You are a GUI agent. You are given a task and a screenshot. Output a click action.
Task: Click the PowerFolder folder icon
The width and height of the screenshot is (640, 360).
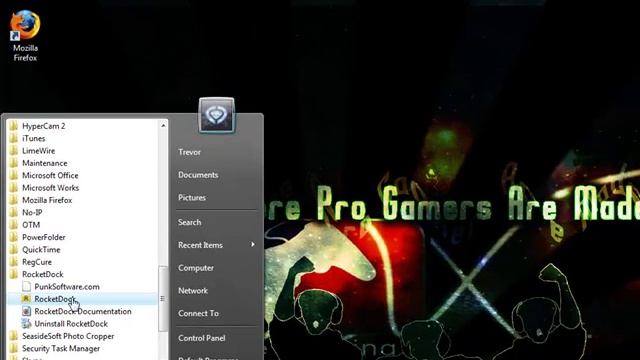coord(13,237)
